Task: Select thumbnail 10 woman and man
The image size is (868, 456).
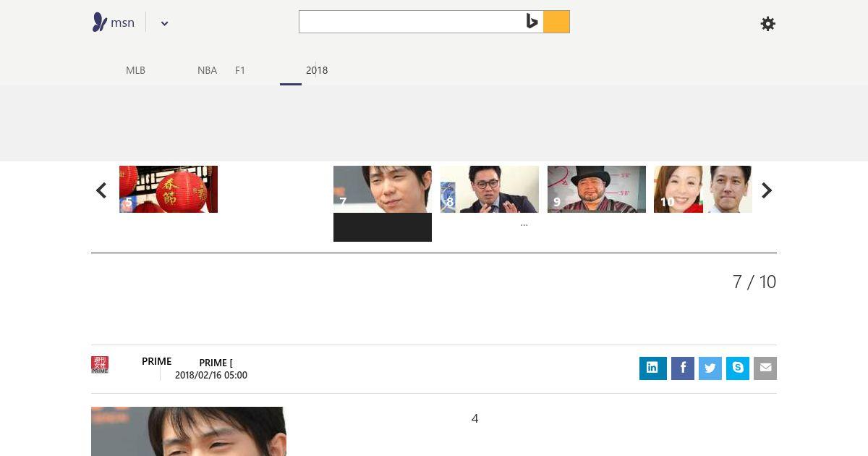Action: [703, 189]
